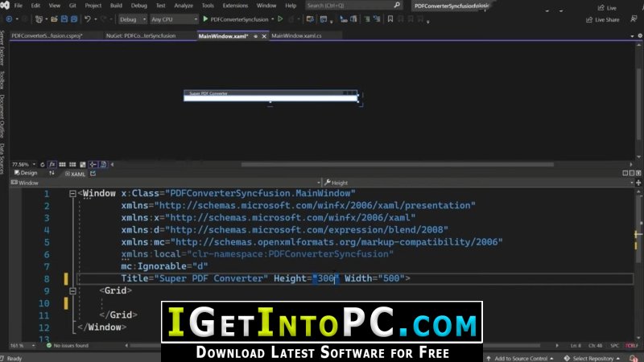Click the Open File folder icon
This screenshot has height=362, width=644.
(54, 19)
